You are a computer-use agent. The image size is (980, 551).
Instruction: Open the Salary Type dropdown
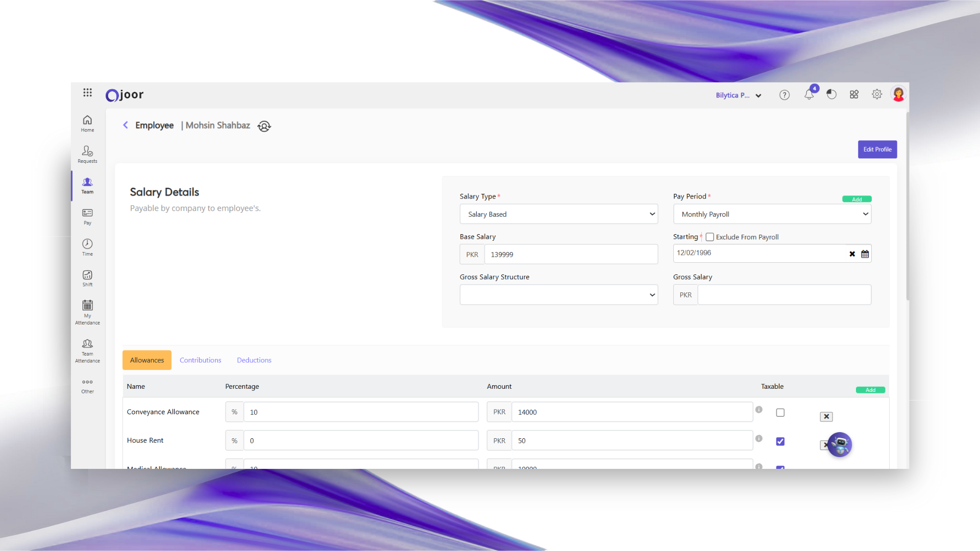558,214
